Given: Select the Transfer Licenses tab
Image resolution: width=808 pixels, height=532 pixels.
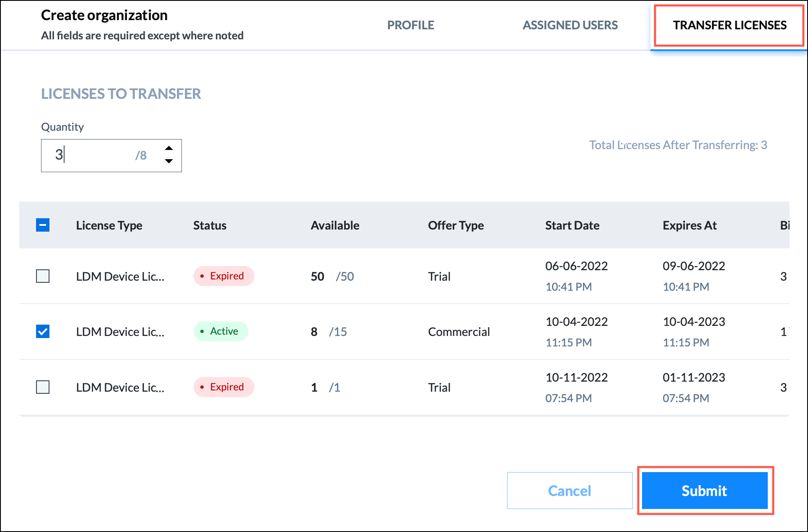Looking at the screenshot, I should point(729,25).
